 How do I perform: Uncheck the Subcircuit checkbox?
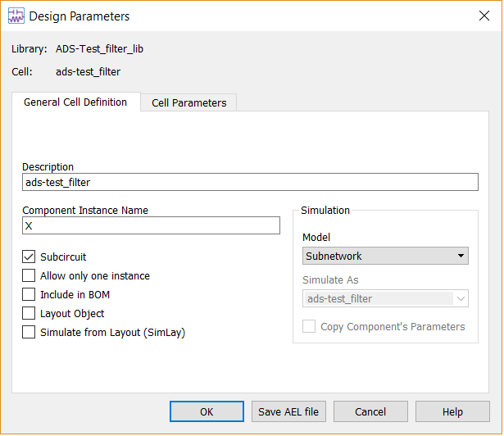click(29, 257)
